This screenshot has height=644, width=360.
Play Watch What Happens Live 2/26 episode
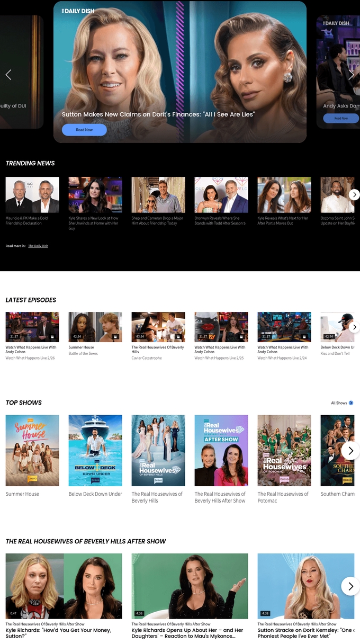click(x=32, y=327)
